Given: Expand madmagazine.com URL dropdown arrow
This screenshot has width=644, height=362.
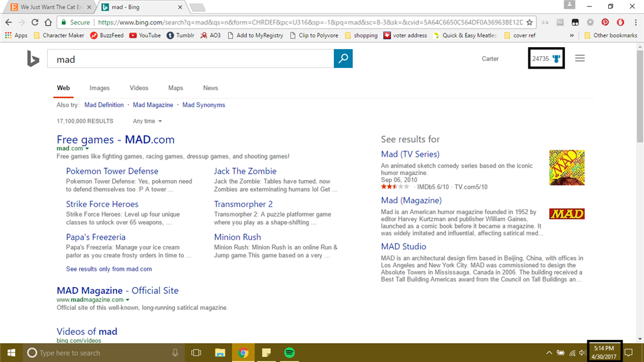Looking at the screenshot, I should [128, 300].
